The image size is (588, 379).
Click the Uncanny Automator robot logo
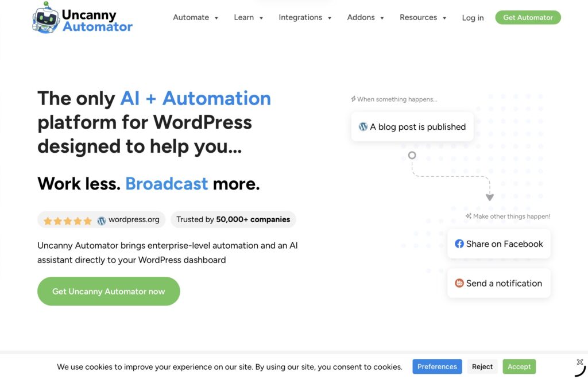[x=46, y=18]
